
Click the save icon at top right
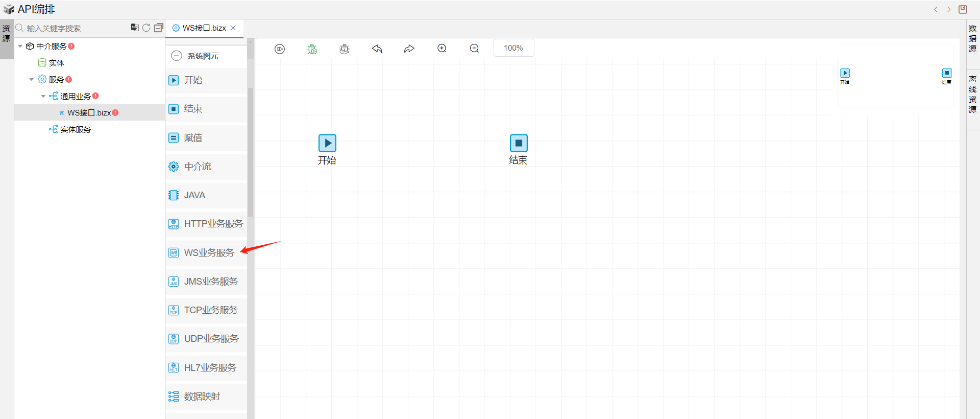point(963,9)
